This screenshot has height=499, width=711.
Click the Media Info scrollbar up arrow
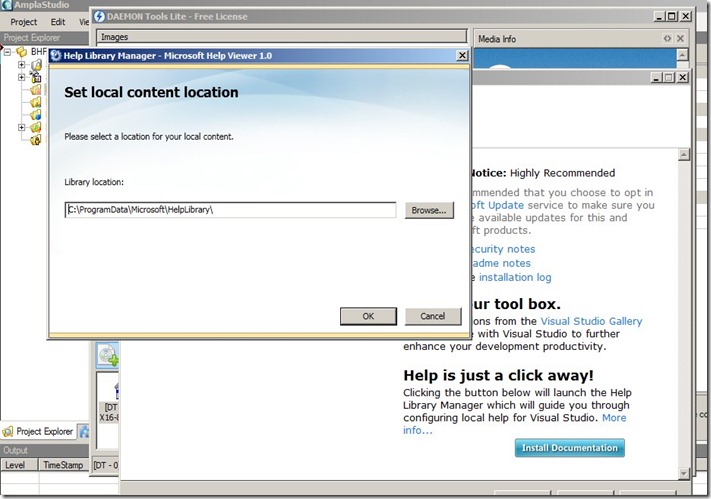(x=682, y=55)
